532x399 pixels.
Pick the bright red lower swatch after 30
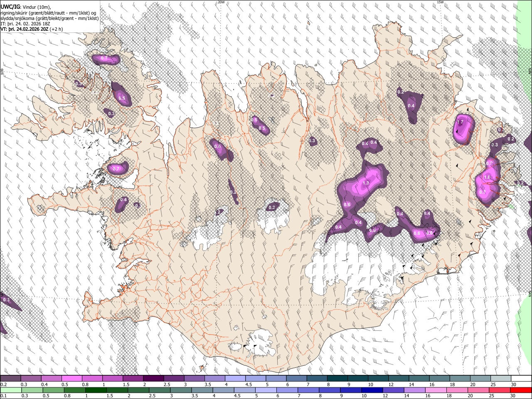[x=520, y=390]
